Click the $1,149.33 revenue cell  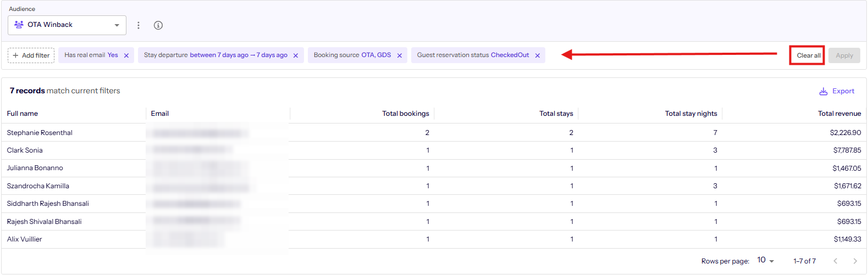(848, 239)
